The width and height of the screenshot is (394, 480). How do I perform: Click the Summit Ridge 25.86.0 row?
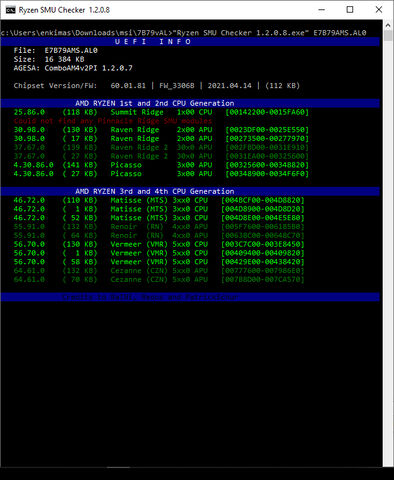tap(161, 112)
